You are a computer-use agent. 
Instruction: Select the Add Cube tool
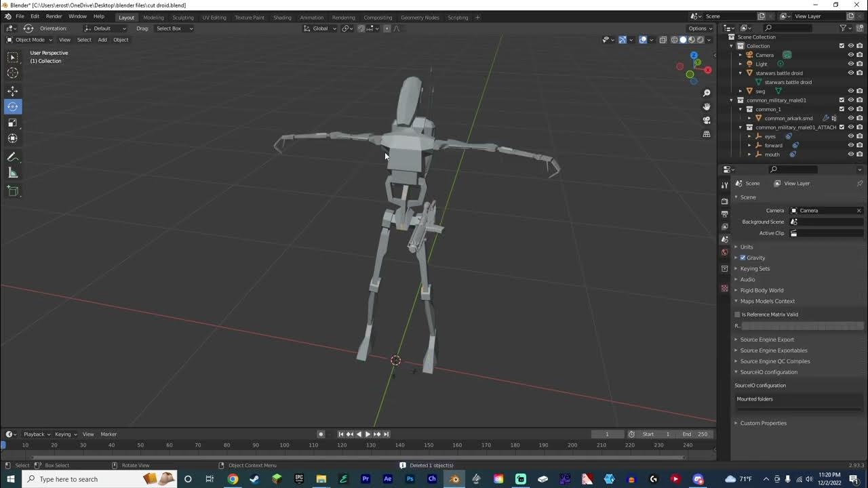tap(13, 191)
